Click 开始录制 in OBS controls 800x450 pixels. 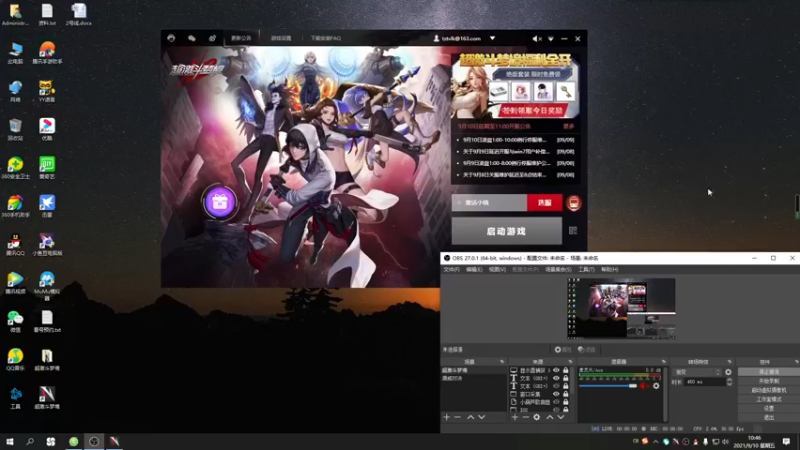pyautogui.click(x=769, y=381)
